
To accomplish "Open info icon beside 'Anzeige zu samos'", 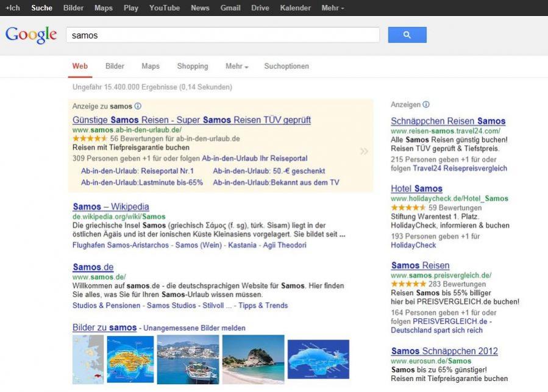I will coord(138,106).
